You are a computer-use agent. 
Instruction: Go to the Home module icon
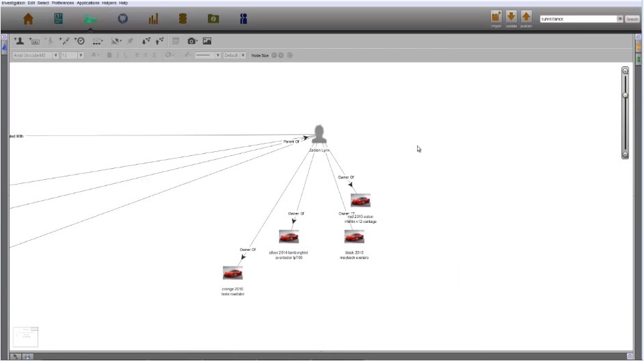(x=28, y=19)
